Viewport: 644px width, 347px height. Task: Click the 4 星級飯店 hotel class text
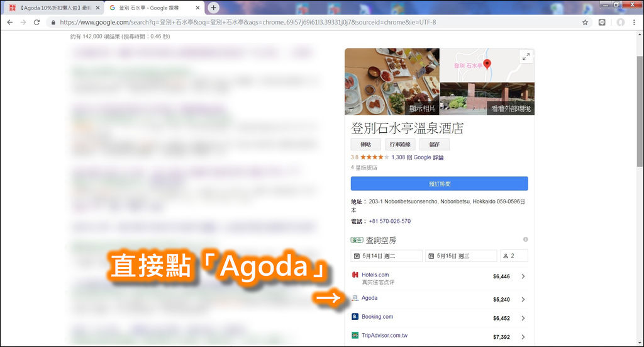coord(364,168)
